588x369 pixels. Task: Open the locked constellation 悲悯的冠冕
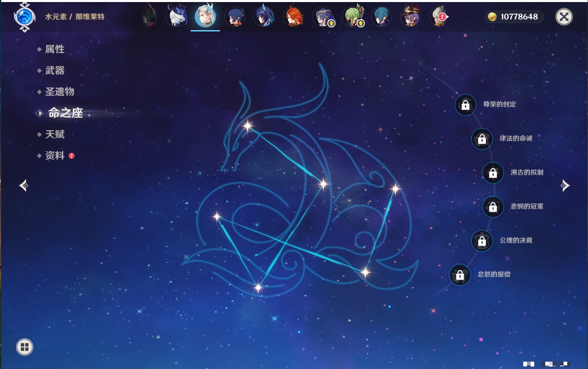point(493,207)
